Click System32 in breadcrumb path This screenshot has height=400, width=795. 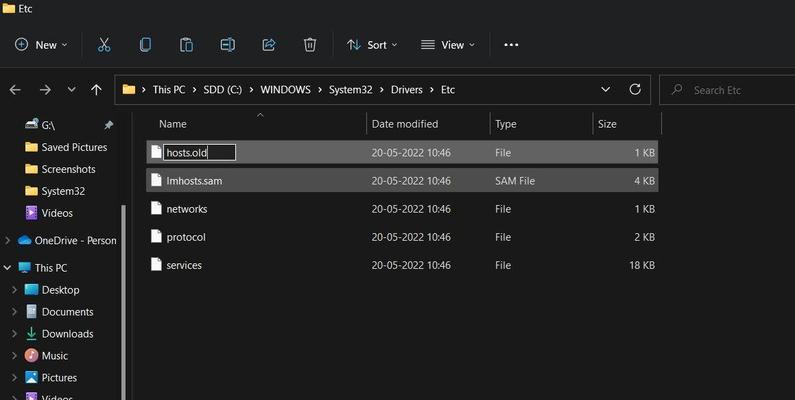tap(350, 90)
